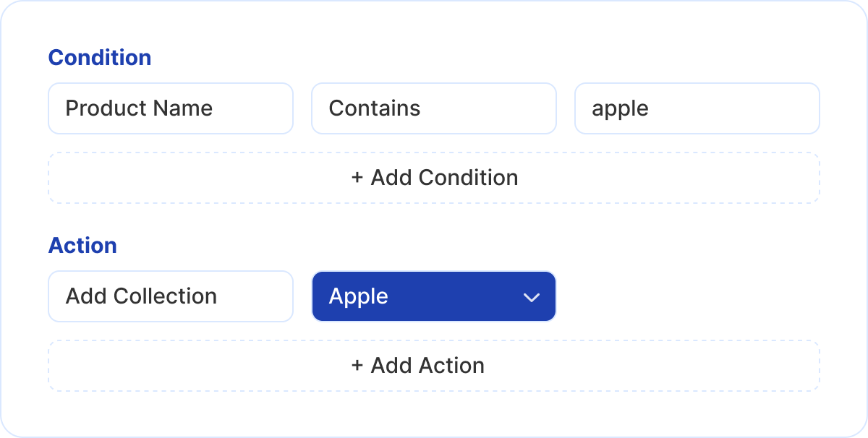Open the Product Name field selector
The width and height of the screenshot is (868, 438).
pyautogui.click(x=170, y=108)
